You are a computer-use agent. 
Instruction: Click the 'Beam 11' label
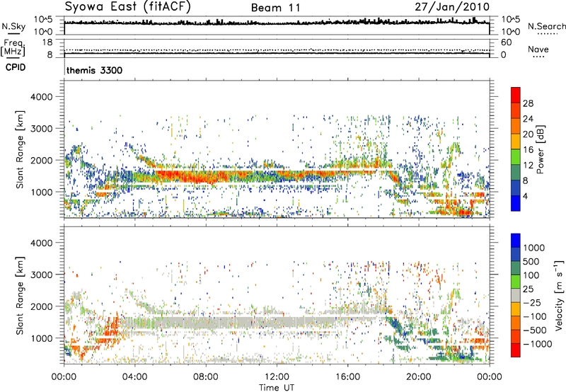tap(275, 8)
